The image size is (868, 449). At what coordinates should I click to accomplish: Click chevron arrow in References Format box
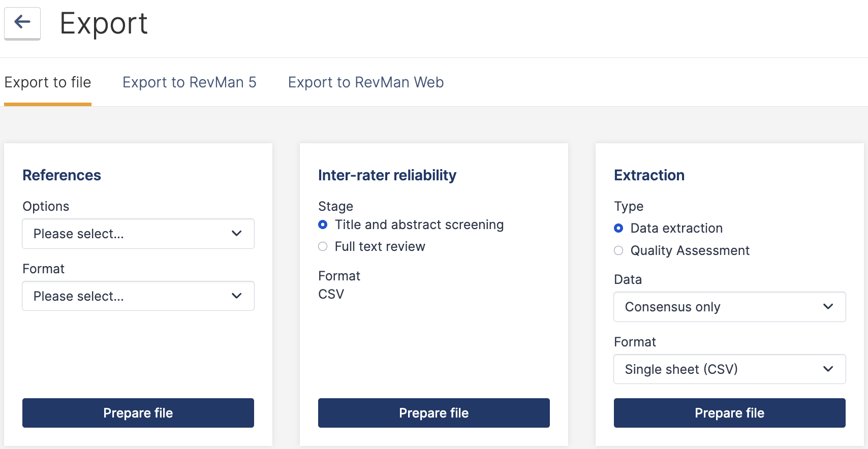pyautogui.click(x=236, y=296)
